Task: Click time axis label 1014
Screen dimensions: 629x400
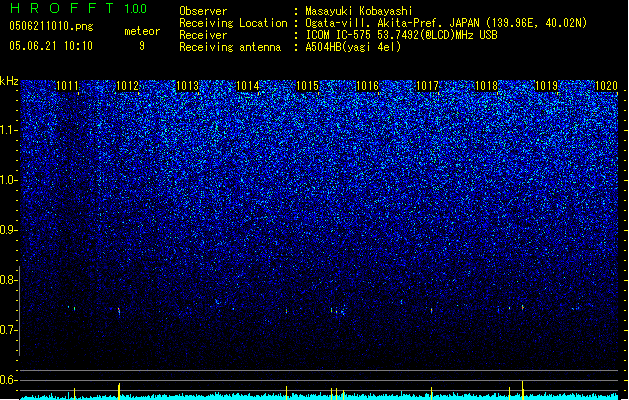Action: point(248,86)
